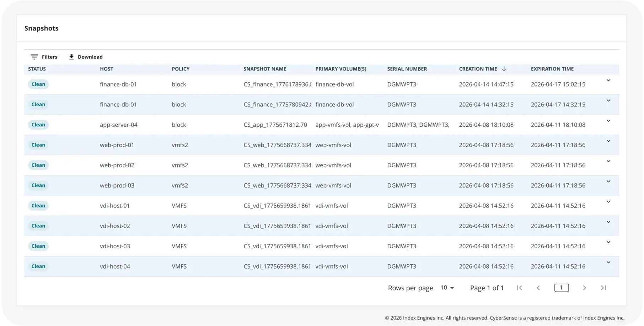The width and height of the screenshot is (644, 326).
Task: Expand the web-prod-01 row details
Action: coord(608,141)
